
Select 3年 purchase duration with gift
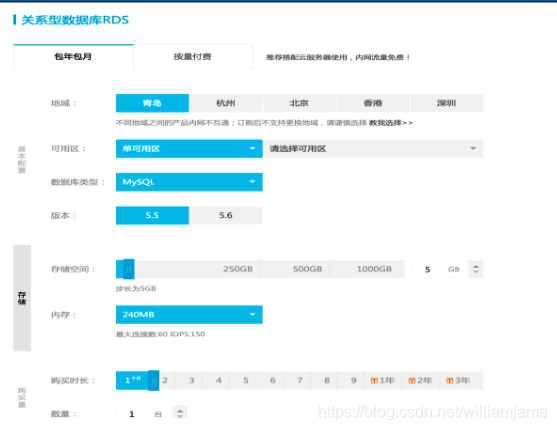461,380
